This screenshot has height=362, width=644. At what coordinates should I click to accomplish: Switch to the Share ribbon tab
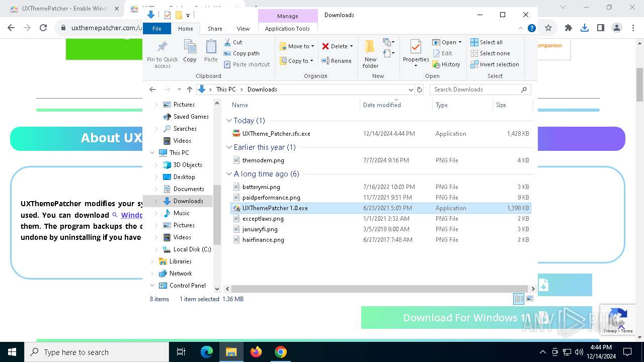tap(215, 29)
